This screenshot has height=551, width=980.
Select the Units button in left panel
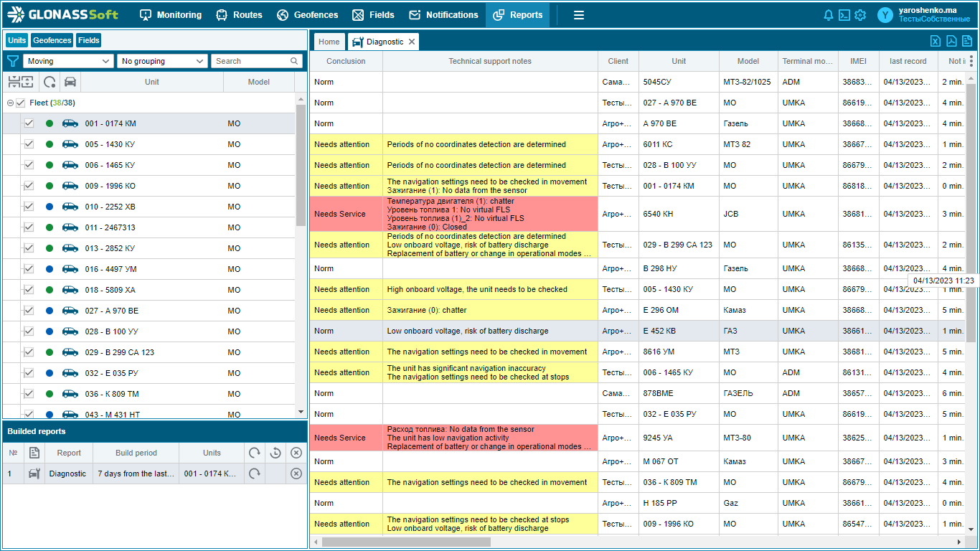pos(17,40)
